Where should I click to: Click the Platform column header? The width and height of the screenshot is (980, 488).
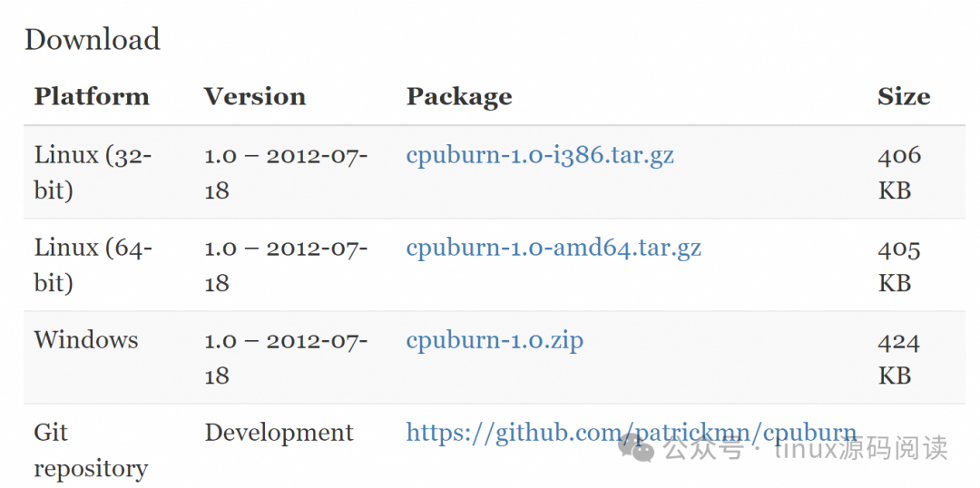point(92,97)
